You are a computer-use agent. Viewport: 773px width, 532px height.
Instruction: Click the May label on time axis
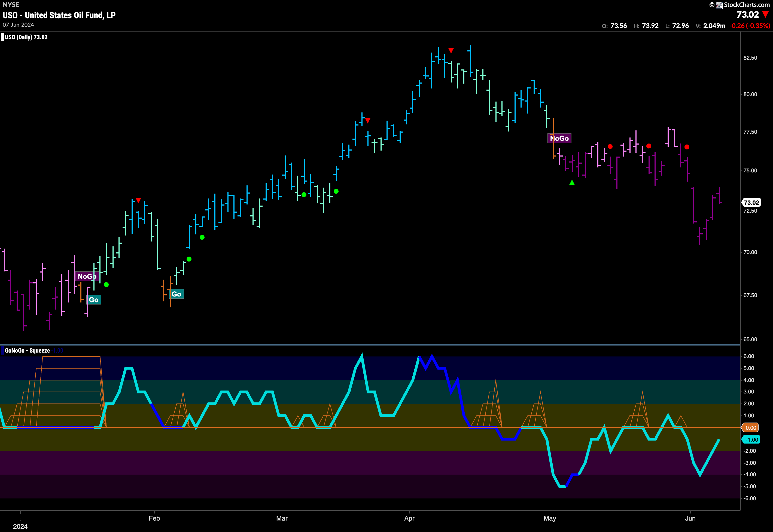[x=550, y=518]
